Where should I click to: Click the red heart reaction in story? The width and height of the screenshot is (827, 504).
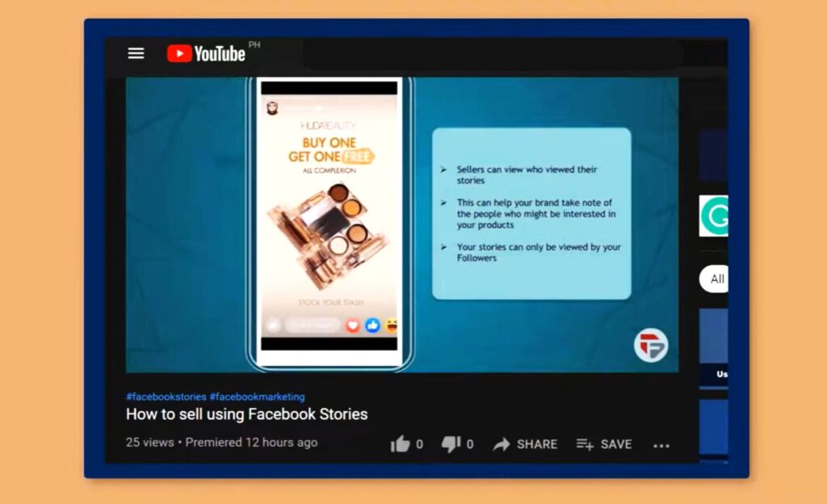353,325
